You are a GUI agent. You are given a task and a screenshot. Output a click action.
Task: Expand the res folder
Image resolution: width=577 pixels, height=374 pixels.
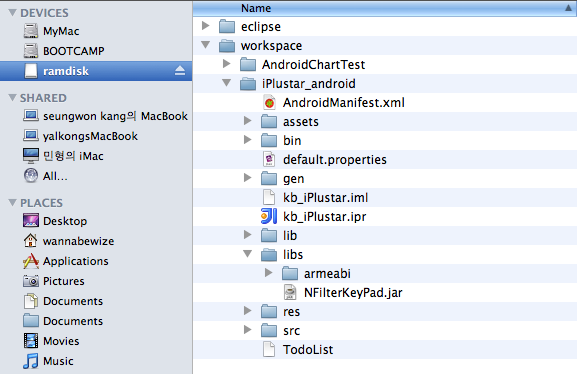click(248, 311)
